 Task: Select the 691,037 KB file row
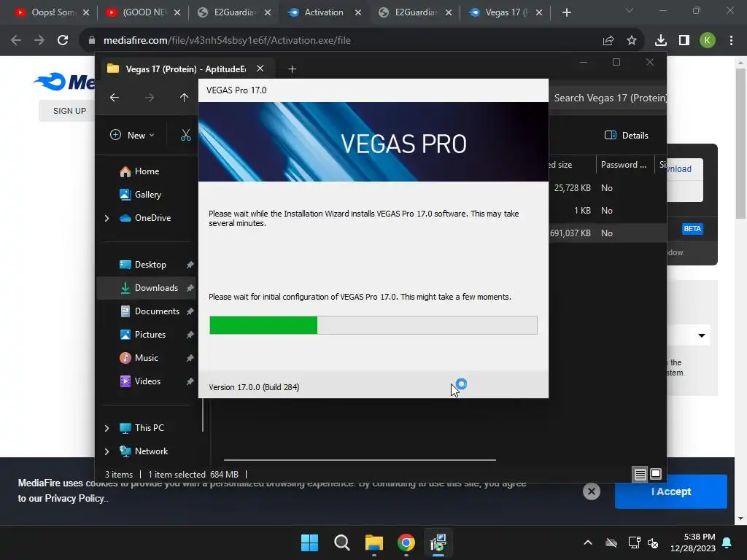(x=608, y=233)
